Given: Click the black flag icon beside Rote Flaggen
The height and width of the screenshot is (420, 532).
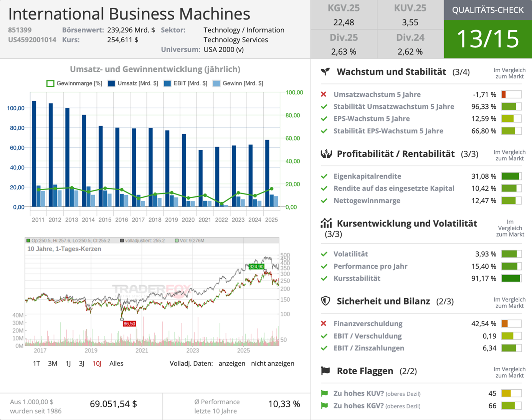Looking at the screenshot, I should 325,370.
